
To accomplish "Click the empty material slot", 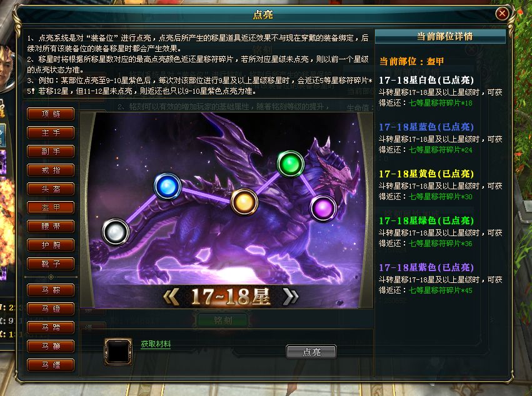I will pos(118,352).
